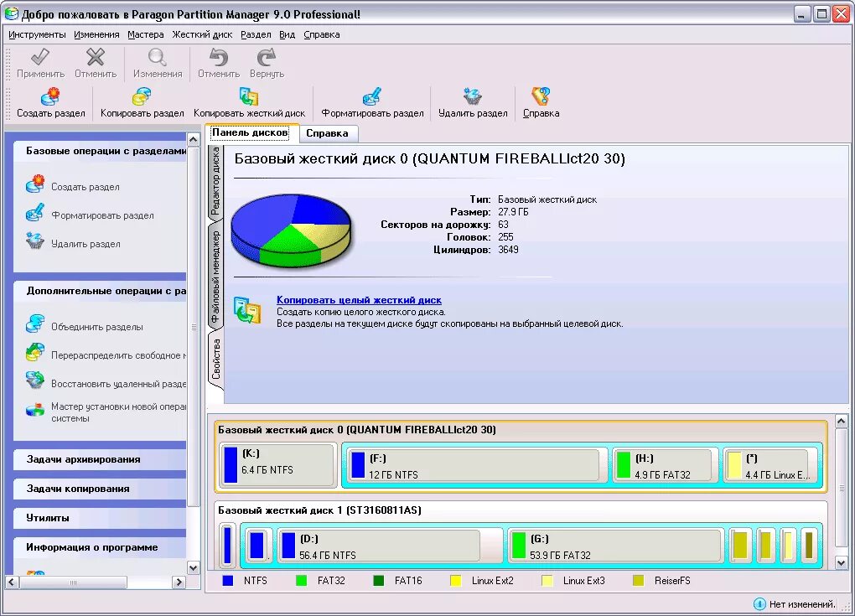Viewport: 855px width, 616px height.
Task: Switch to Панель дисков tab
Action: pos(251,132)
